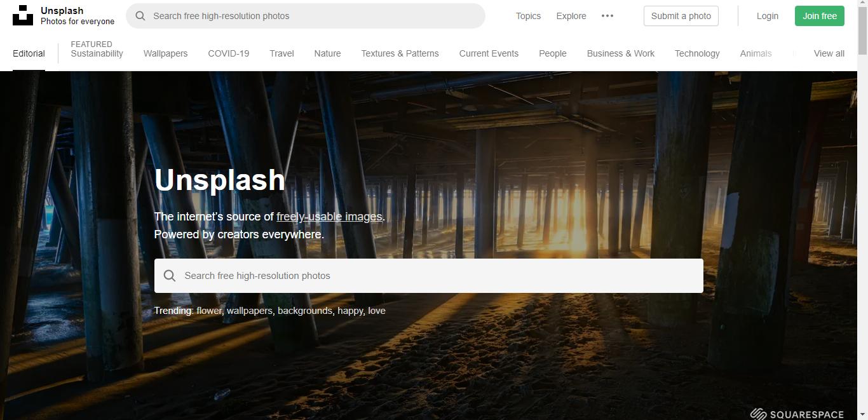This screenshot has width=868, height=420.
Task: Click the Join free button
Action: [819, 16]
